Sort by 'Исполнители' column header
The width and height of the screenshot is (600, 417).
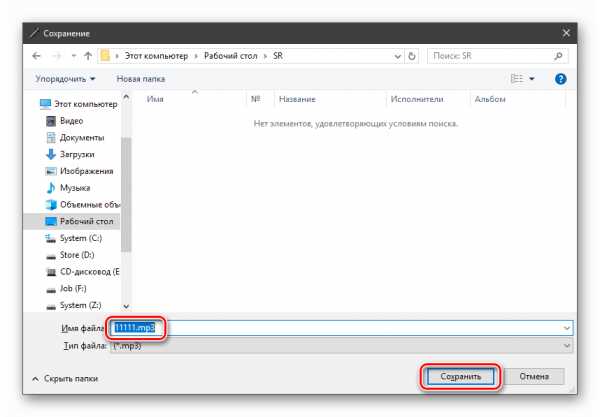(x=417, y=99)
